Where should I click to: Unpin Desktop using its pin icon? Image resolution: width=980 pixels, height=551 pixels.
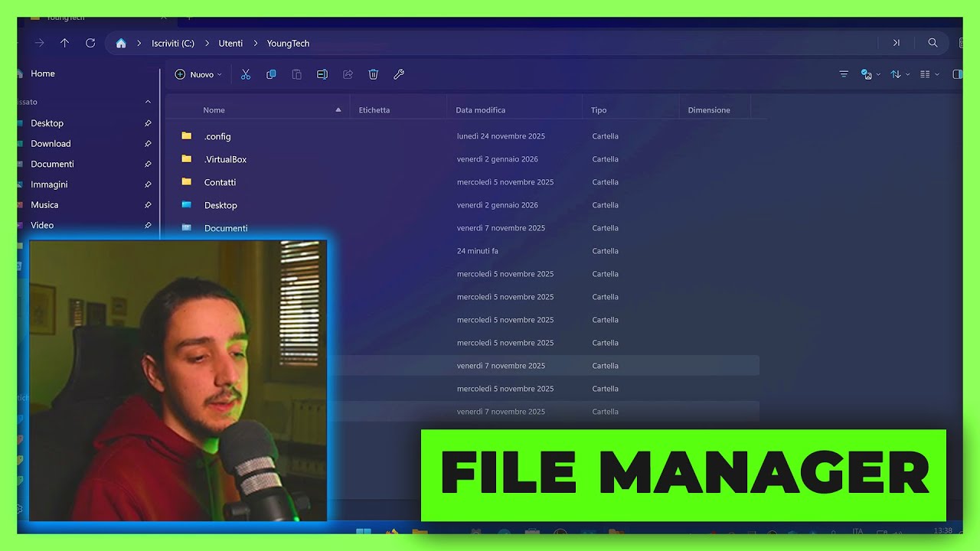148,123
